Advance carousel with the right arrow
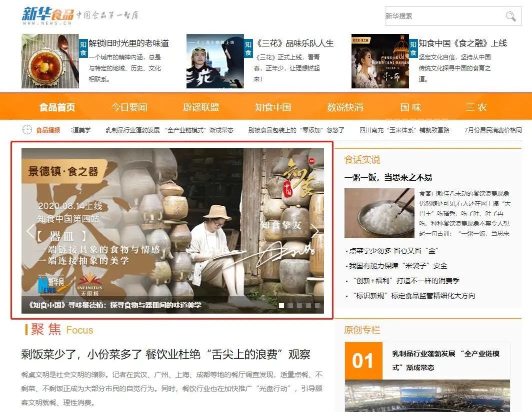The height and width of the screenshot is (412, 532). tap(315, 231)
